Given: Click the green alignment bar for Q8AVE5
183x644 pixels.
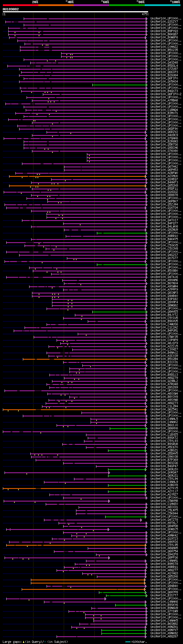Looking at the screenshot, I should coord(119,312).
